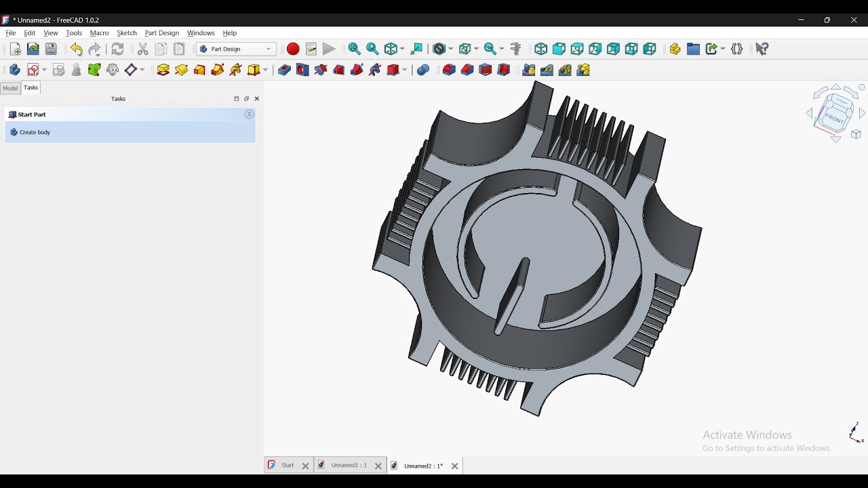This screenshot has width=868, height=488.
Task: Click the Pad tool icon
Action: pyautogui.click(x=163, y=70)
